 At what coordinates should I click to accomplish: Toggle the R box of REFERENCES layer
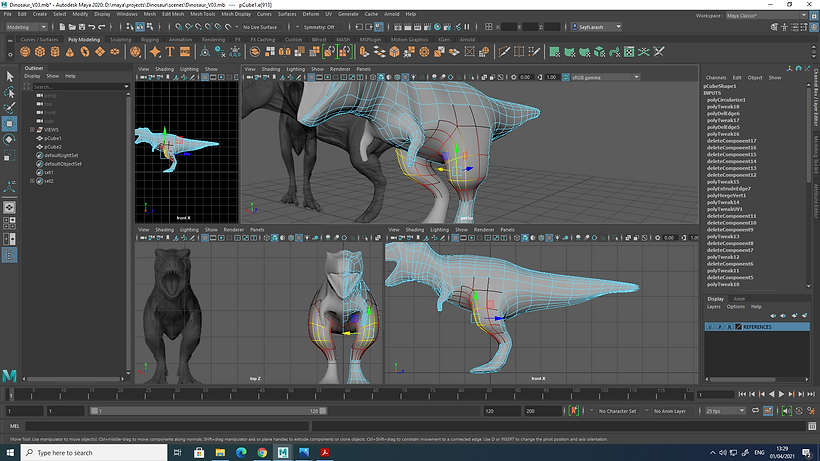[730, 327]
